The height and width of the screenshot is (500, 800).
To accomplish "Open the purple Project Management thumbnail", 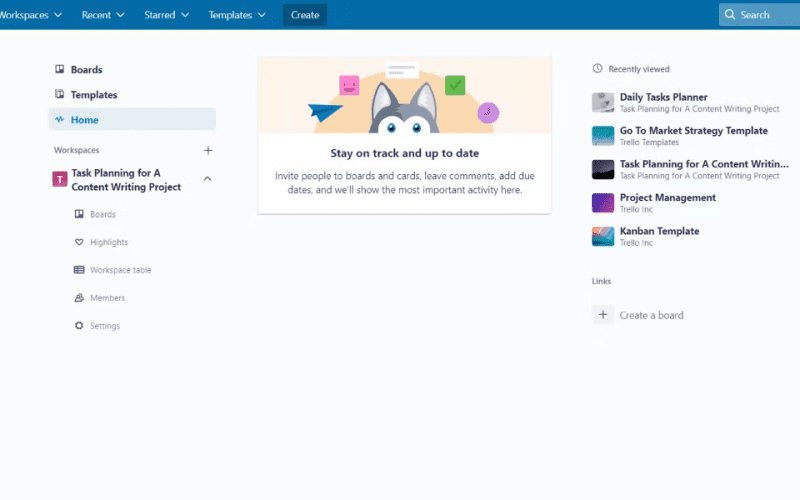I will 603,203.
